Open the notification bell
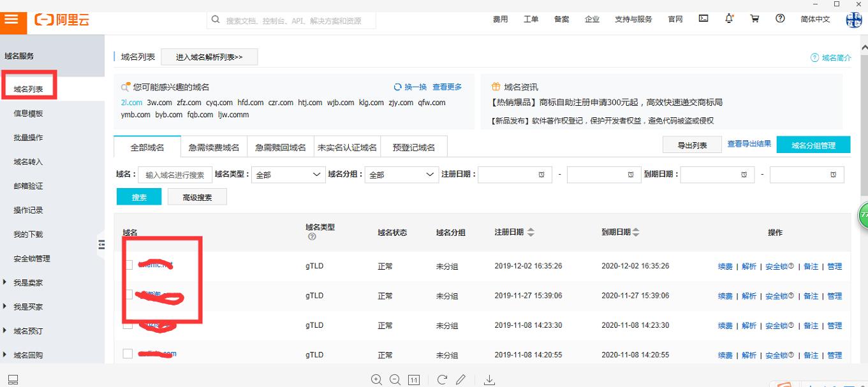This screenshot has height=387, width=868. point(729,19)
